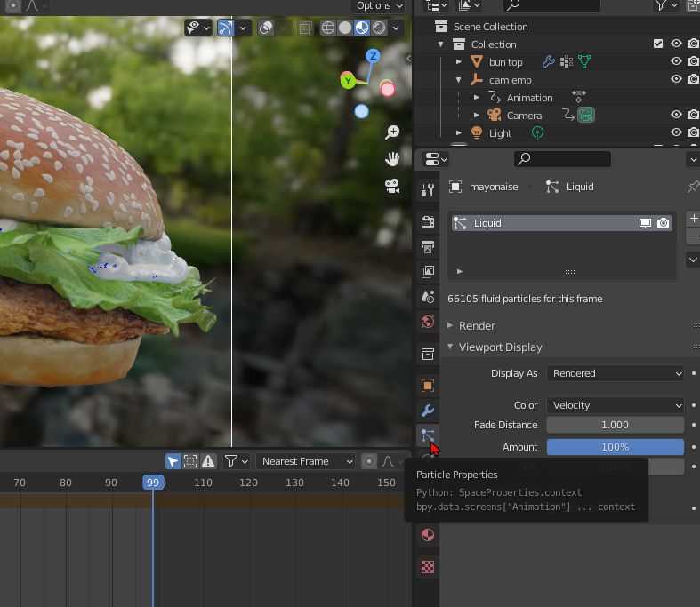700x607 pixels.
Task: Open the Tool properties tab
Action: pyautogui.click(x=427, y=189)
